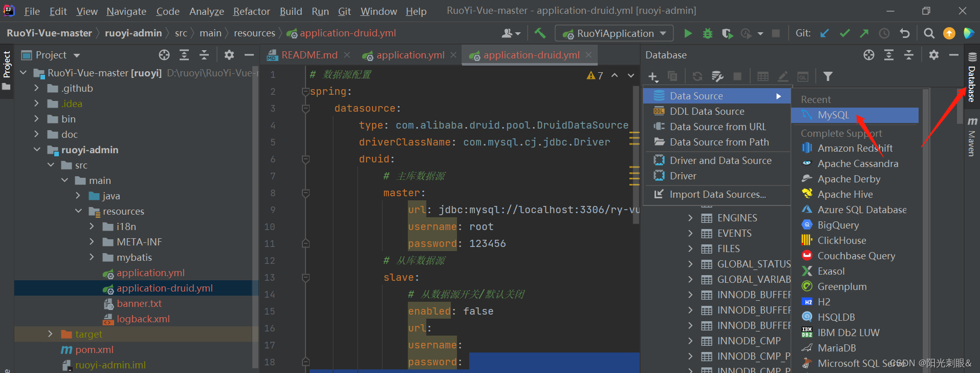Show Git history clock icon
This screenshot has height=373, width=980.
pos(884,33)
